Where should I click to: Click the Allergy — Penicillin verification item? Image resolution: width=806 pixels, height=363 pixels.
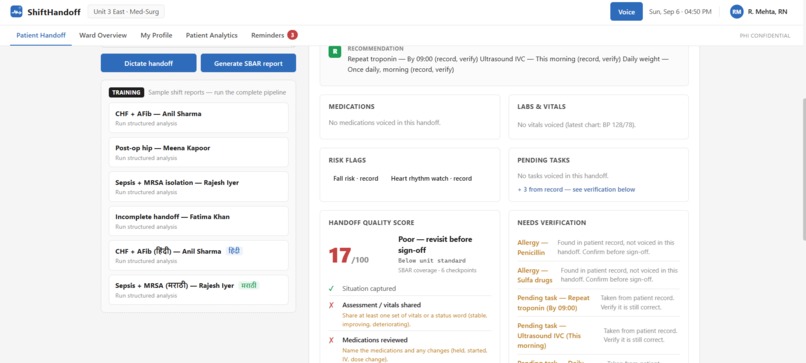coord(598,247)
